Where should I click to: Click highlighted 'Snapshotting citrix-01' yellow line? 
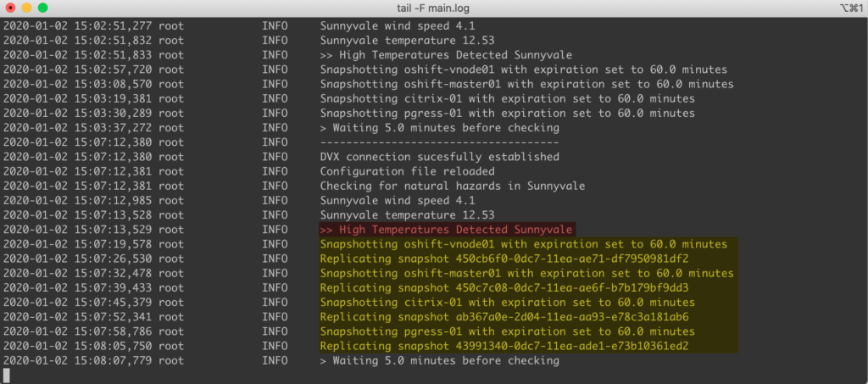(x=507, y=302)
